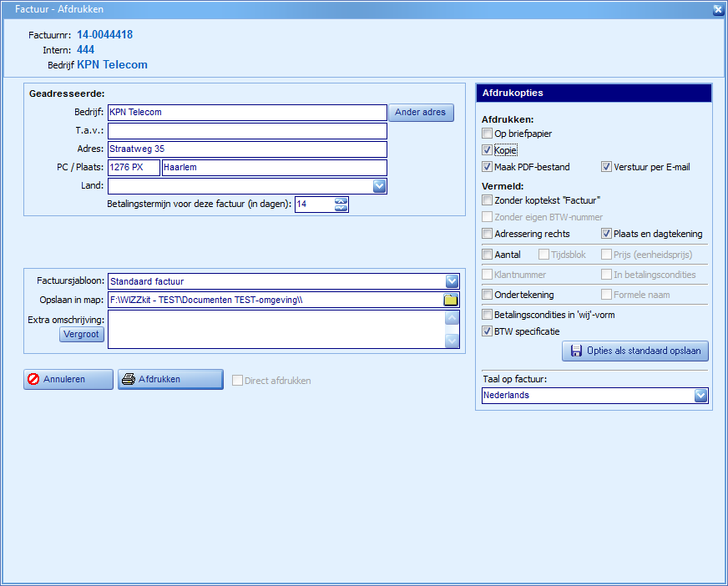Open the Land dropdown list
Screen dimensions: 728x586
pyautogui.click(x=380, y=186)
